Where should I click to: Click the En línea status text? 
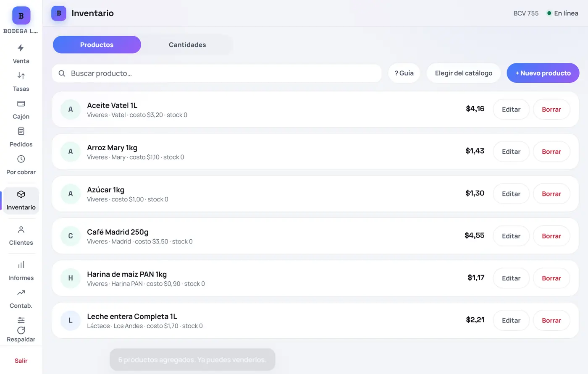(x=566, y=13)
